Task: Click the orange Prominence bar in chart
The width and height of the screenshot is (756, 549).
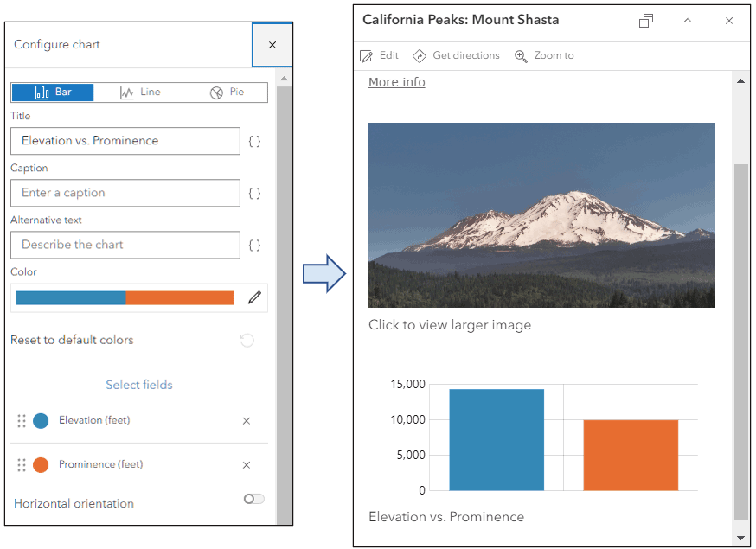Action: [631, 455]
